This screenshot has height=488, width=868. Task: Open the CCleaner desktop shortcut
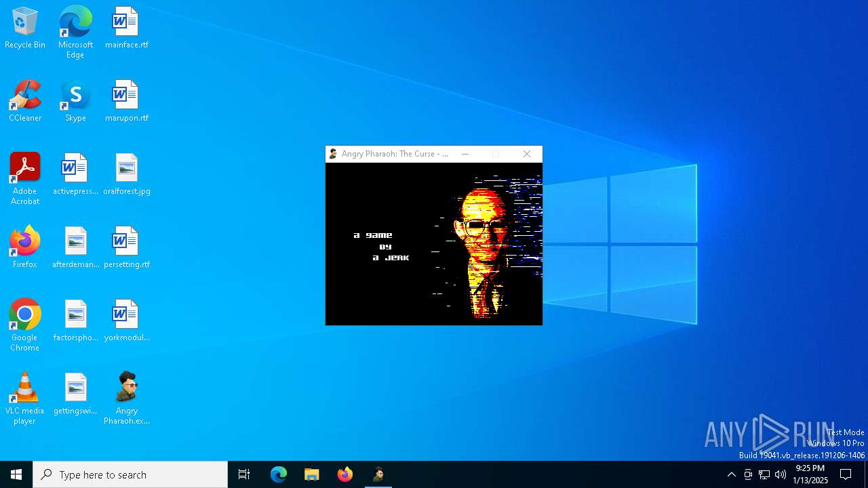coord(25,102)
